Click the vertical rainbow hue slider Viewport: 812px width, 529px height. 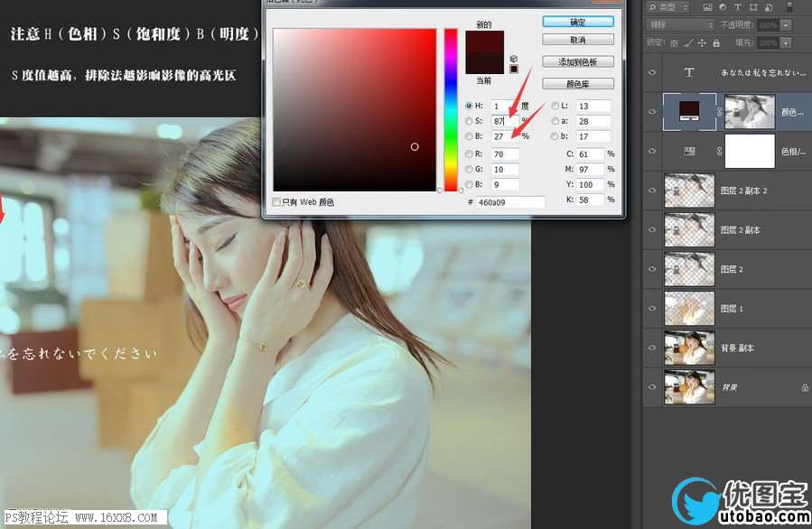[451, 108]
